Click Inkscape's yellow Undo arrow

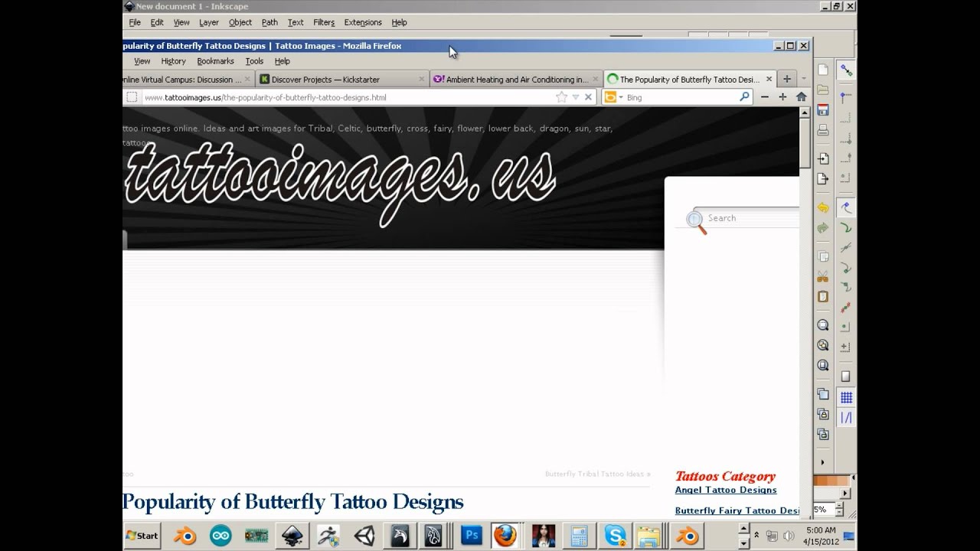(x=823, y=207)
